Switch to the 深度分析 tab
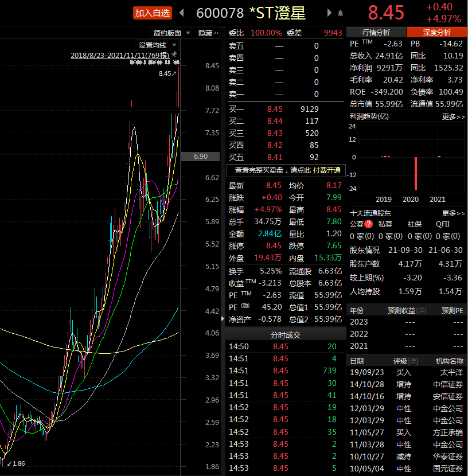 coord(436,32)
